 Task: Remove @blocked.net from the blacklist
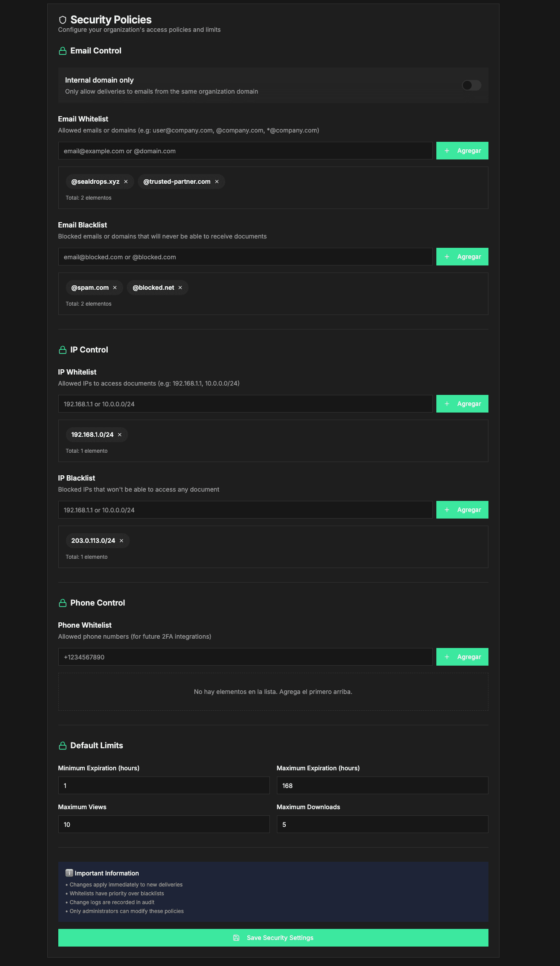tap(180, 288)
